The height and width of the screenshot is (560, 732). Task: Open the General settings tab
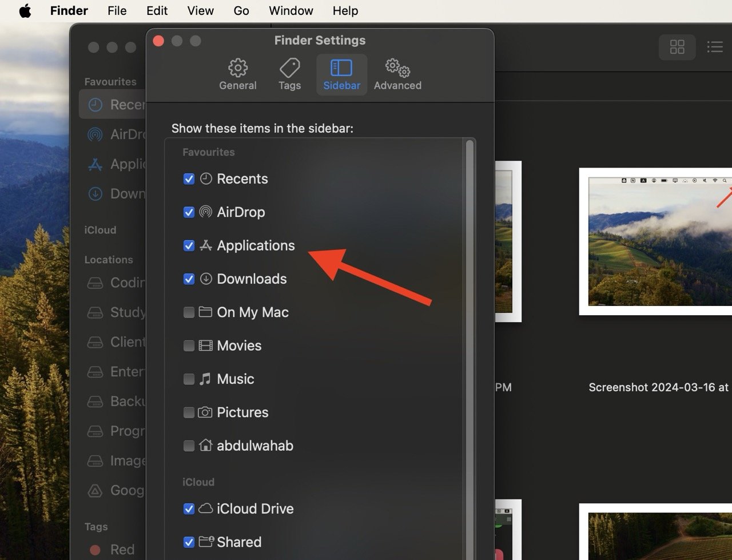[x=238, y=75]
